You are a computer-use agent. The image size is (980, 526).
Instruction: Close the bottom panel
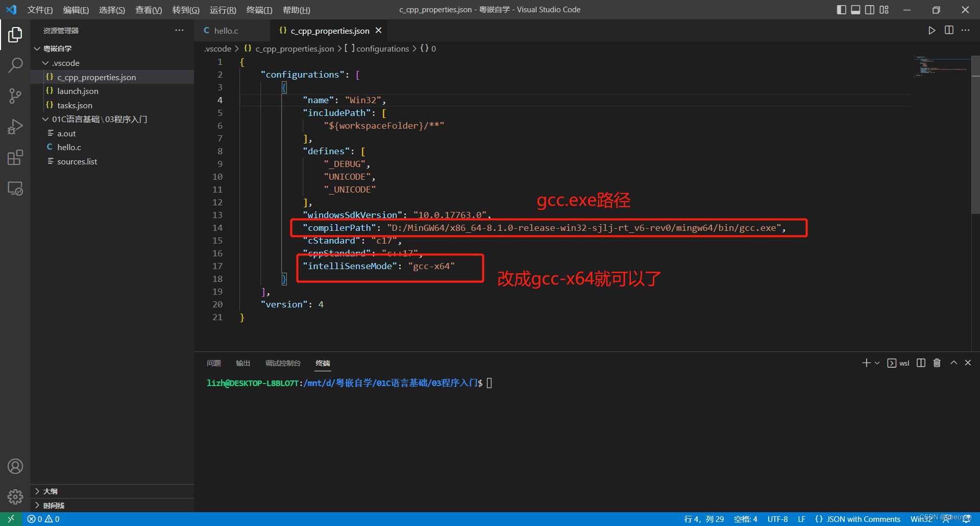(x=968, y=363)
